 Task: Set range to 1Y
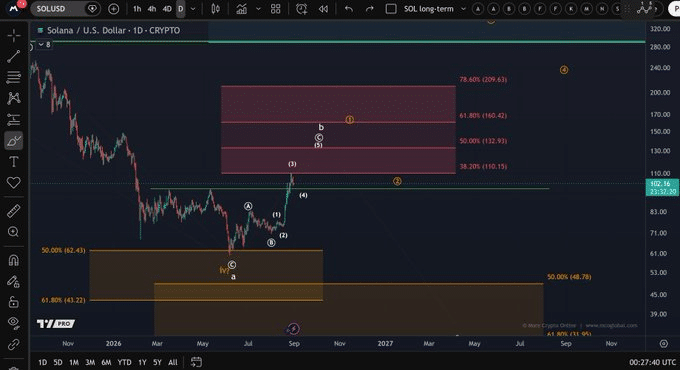[142, 362]
